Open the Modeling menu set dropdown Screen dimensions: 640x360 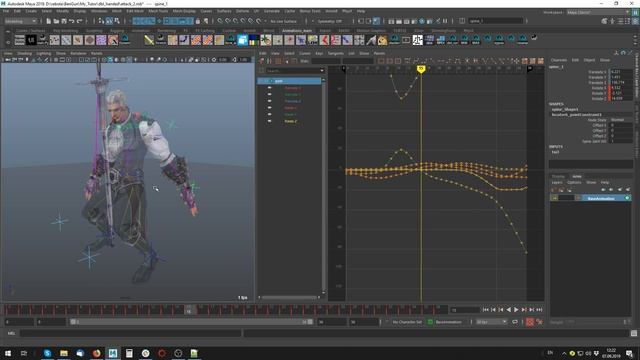20,21
